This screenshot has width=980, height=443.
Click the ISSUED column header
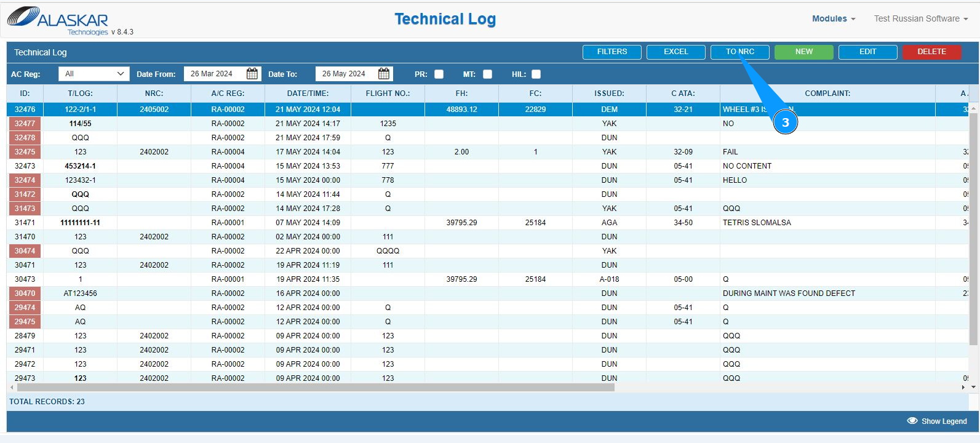click(x=609, y=94)
